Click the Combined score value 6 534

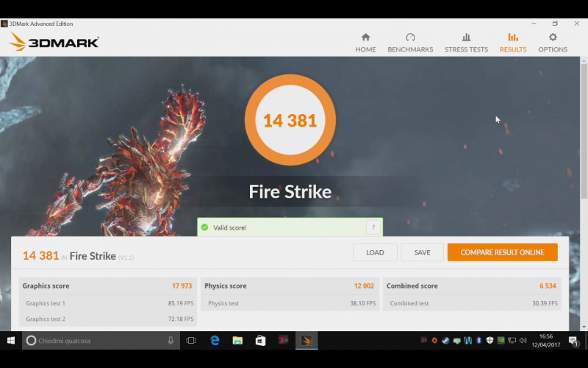[x=548, y=286]
